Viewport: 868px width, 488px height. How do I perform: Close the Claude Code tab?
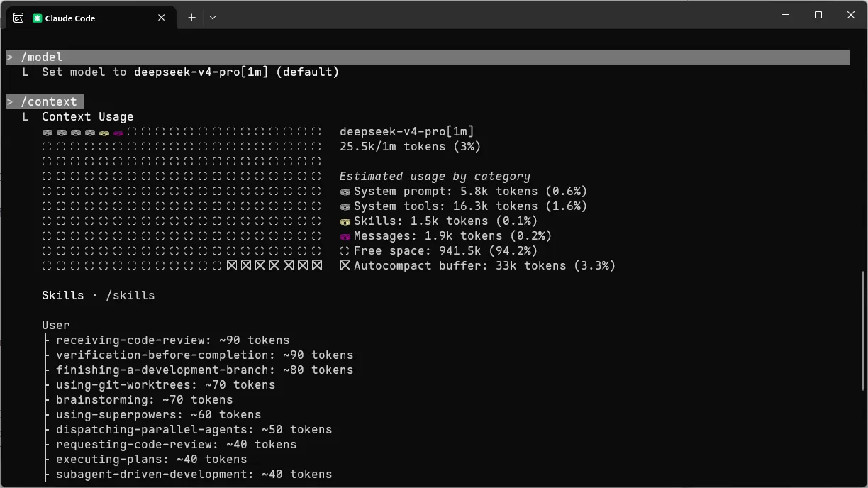click(x=162, y=18)
